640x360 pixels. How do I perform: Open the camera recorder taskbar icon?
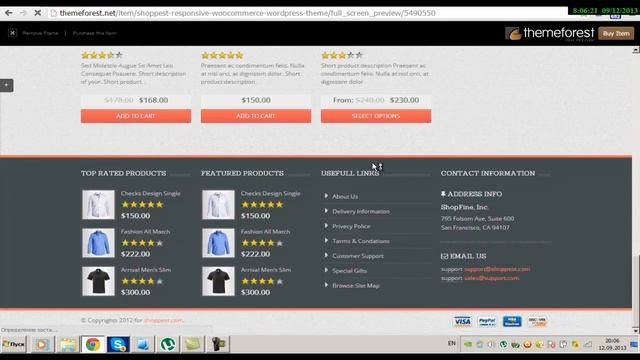(x=218, y=344)
